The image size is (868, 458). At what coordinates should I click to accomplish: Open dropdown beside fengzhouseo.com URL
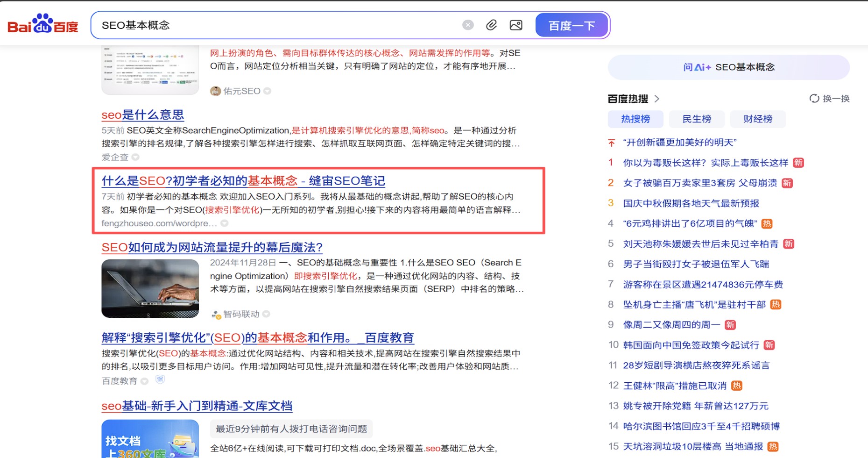tap(225, 223)
